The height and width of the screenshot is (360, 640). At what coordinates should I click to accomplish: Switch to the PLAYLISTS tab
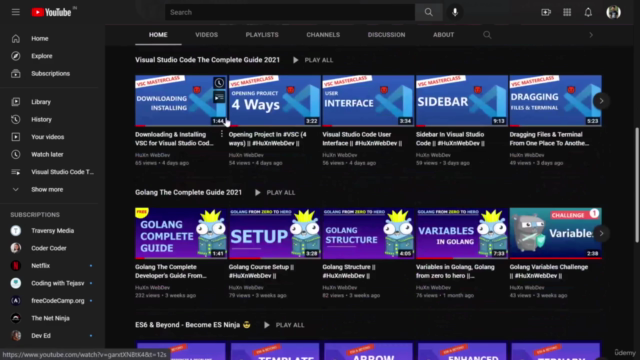262,35
